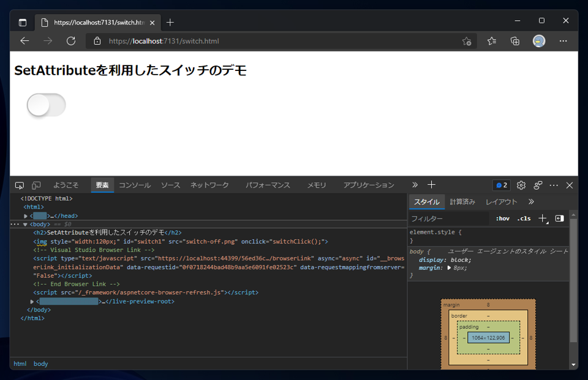The width and height of the screenshot is (588, 380).
Task: Add this page to favorites star
Action: 467,41
